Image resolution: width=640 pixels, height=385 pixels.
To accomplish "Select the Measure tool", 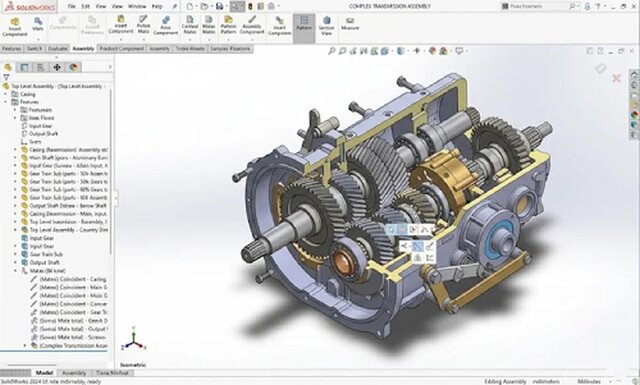I will [x=350, y=24].
